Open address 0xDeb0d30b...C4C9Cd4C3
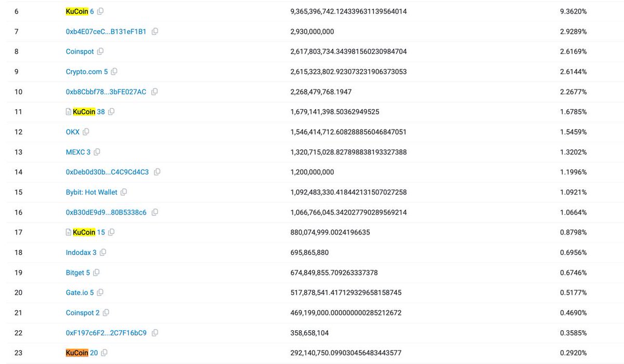Image resolution: width=624 pixels, height=364 pixels. coord(107,172)
